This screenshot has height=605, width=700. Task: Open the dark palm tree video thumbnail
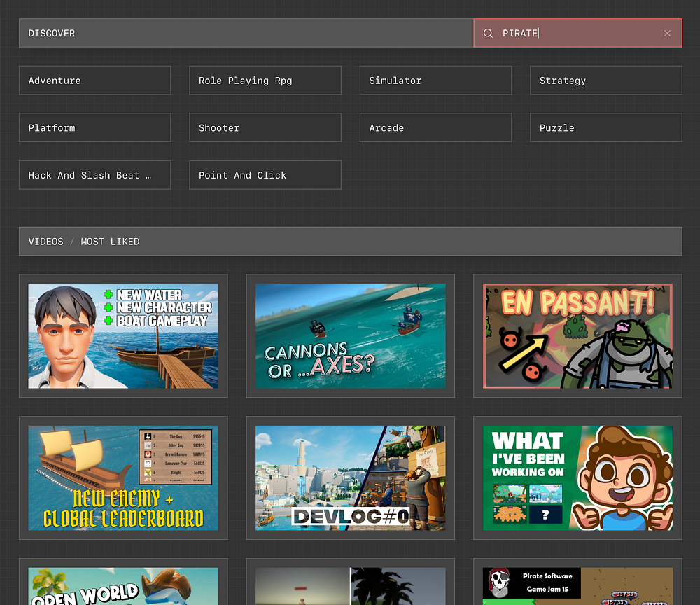(x=351, y=586)
